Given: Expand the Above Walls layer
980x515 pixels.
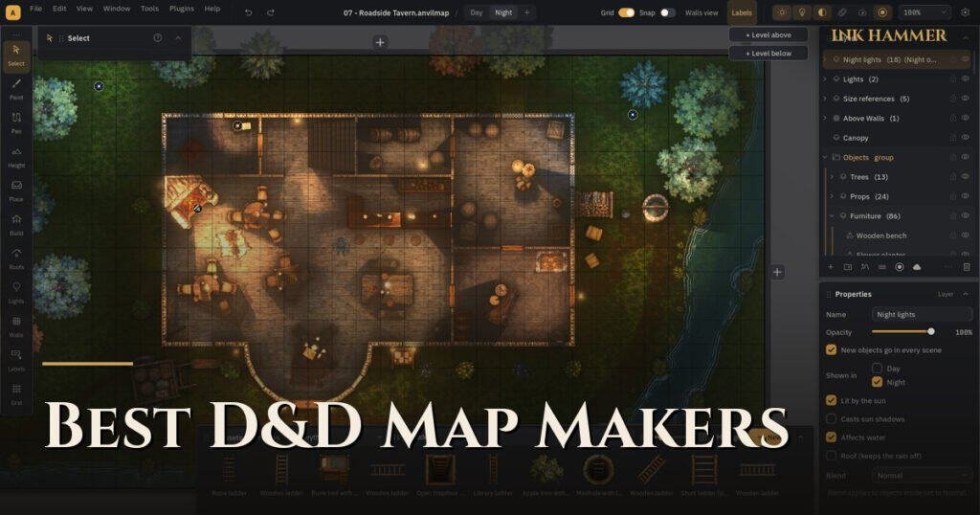Looking at the screenshot, I should tap(825, 118).
